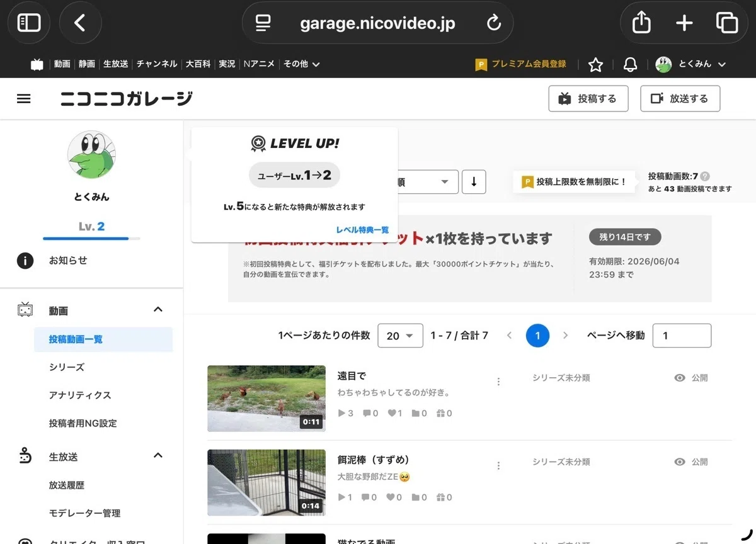Go back to previous page
Viewport: 756px width, 544px height.
(x=80, y=23)
